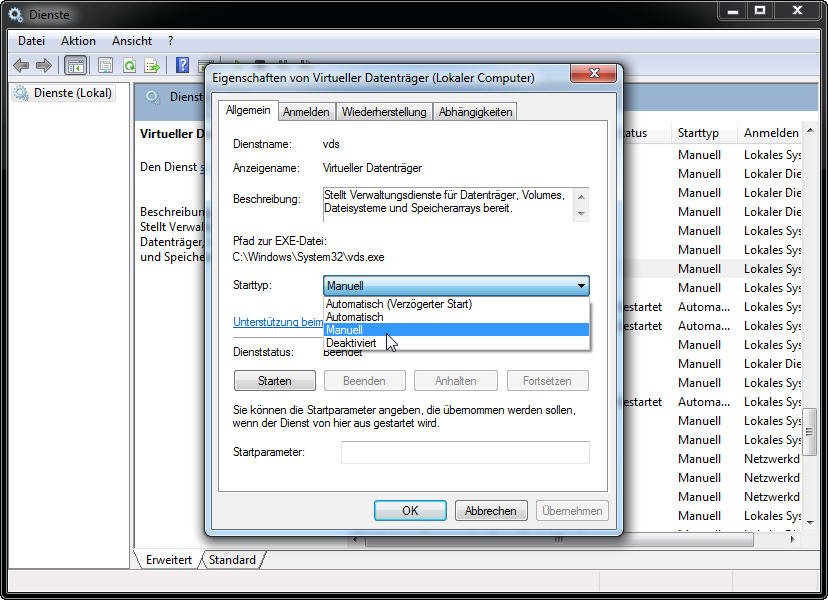Click the magnifier gear icon in Dienste header

(x=153, y=97)
